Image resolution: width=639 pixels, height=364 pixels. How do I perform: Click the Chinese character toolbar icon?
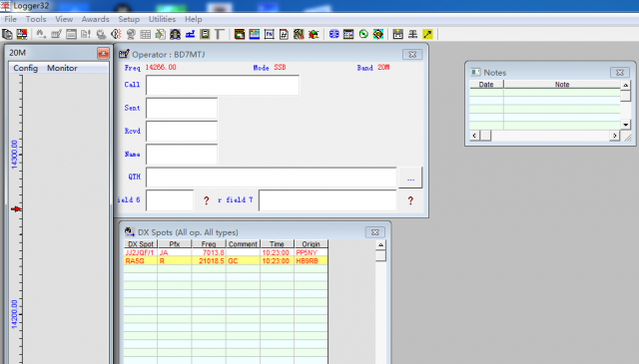click(x=412, y=34)
